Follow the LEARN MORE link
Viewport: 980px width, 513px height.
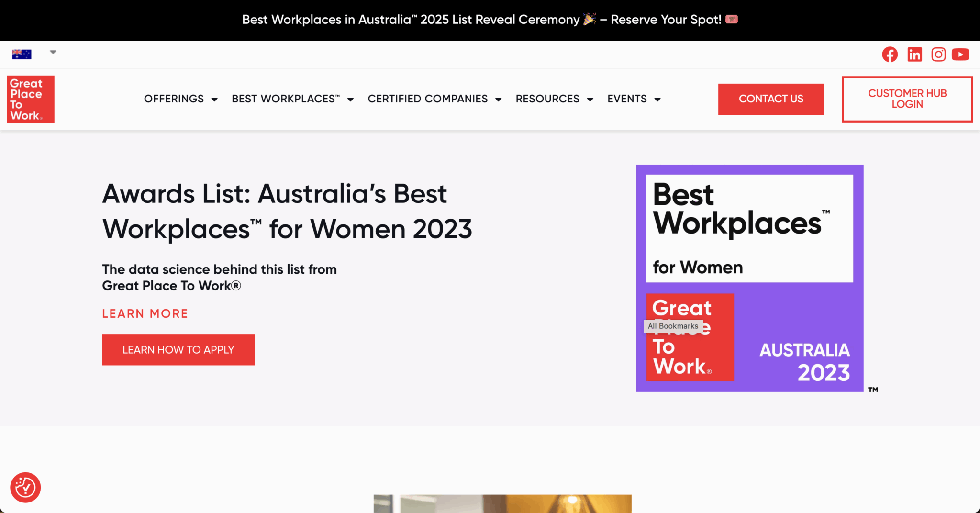pyautogui.click(x=145, y=313)
